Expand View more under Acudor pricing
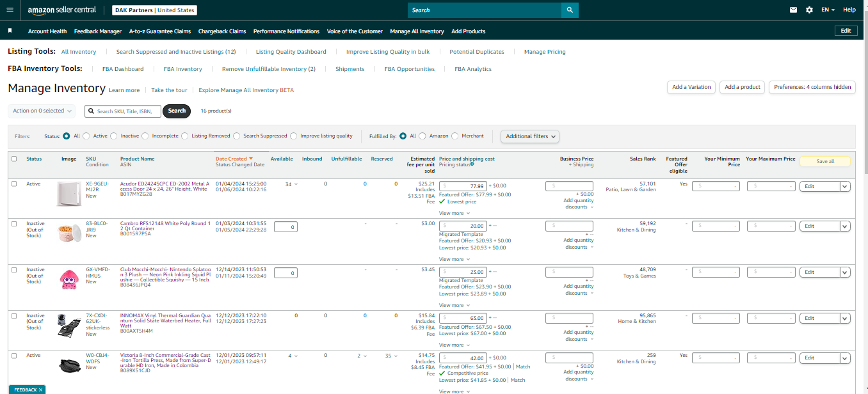The image size is (868, 394). [454, 213]
